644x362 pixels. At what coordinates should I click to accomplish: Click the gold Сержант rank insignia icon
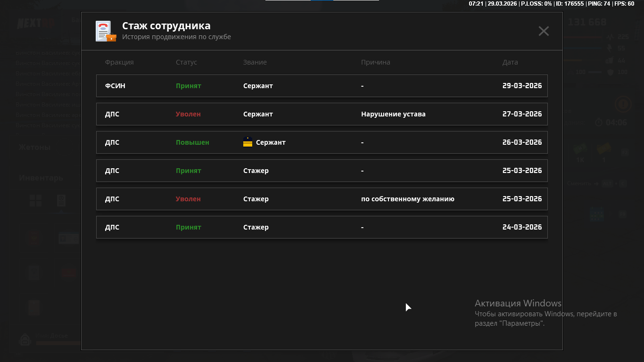(x=248, y=142)
